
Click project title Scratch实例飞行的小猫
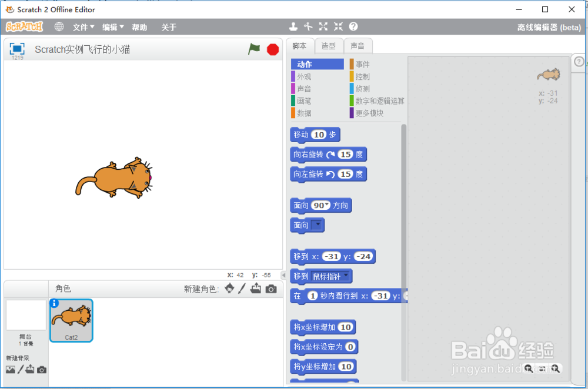pyautogui.click(x=82, y=49)
